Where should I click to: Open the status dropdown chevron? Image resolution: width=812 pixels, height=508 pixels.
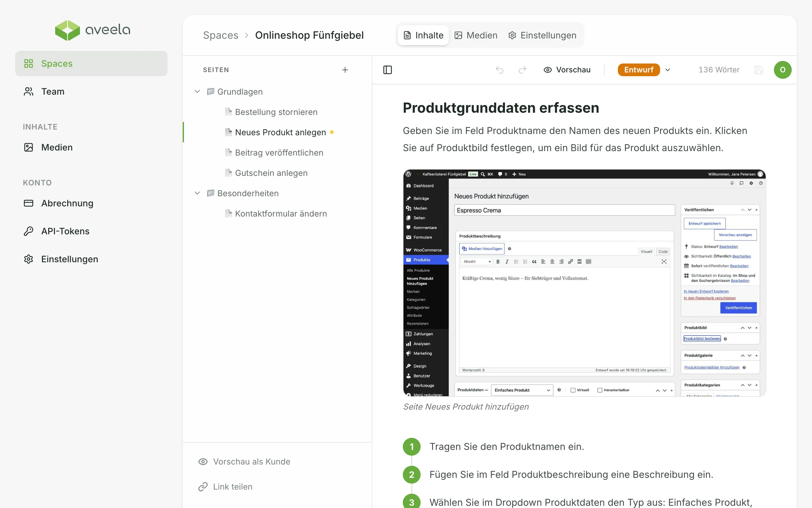668,70
